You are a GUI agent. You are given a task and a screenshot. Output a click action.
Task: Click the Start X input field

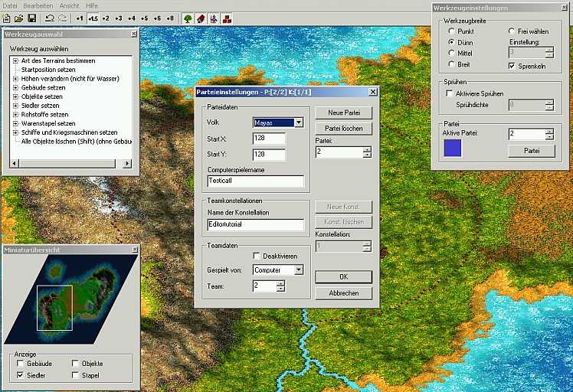tap(269, 139)
